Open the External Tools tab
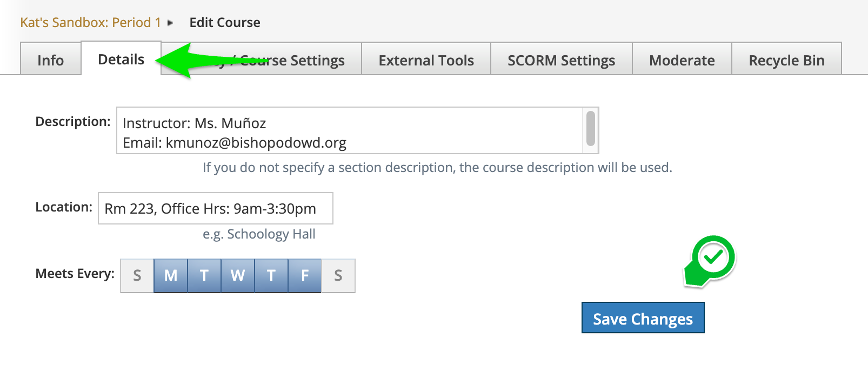Image resolution: width=868 pixels, height=370 pixels. 426,60
